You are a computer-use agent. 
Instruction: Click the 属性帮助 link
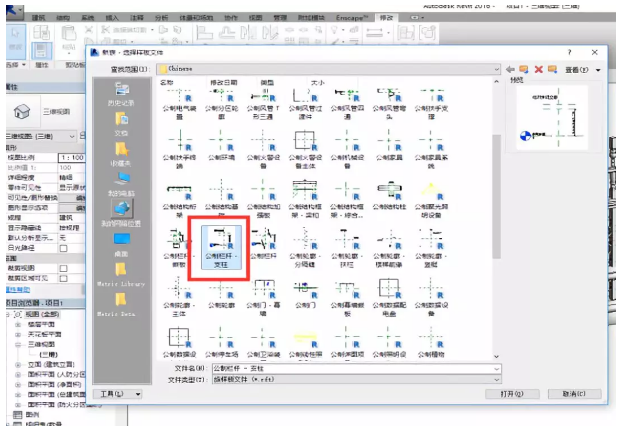[x=18, y=290]
